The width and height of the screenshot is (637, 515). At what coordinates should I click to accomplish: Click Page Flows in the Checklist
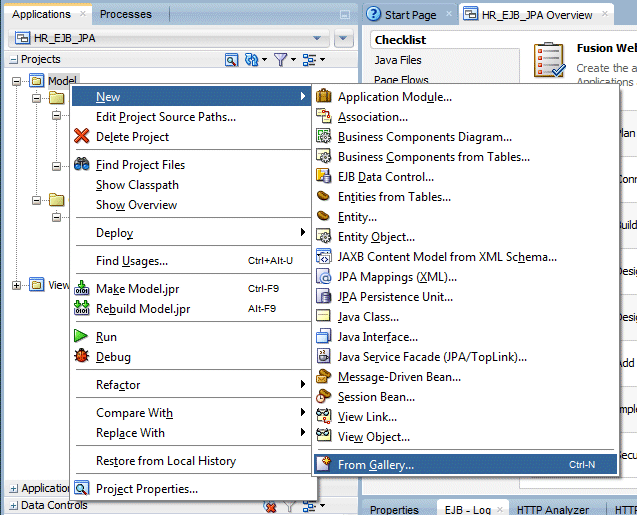pos(401,79)
